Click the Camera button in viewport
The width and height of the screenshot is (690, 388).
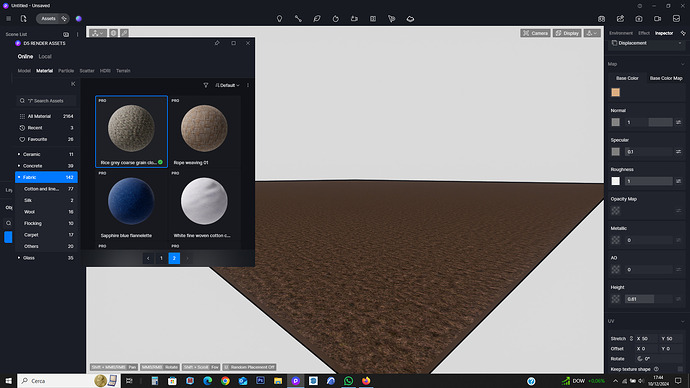[535, 33]
